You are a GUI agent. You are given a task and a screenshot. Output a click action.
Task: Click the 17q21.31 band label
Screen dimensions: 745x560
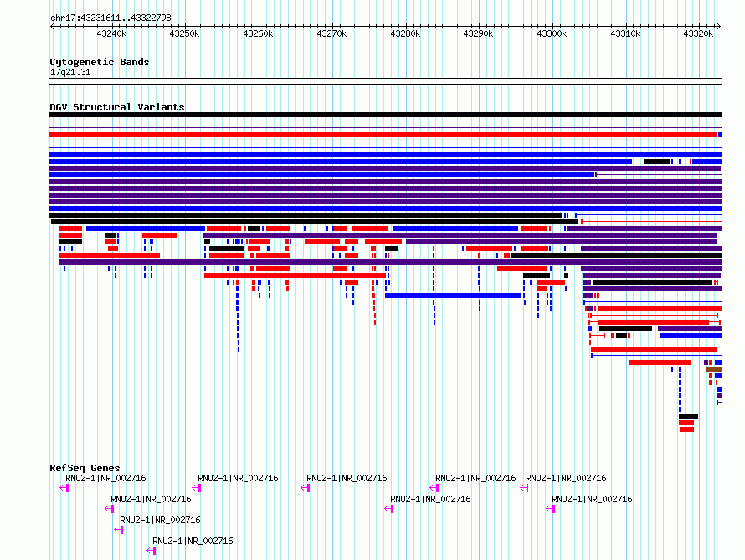[x=70, y=72]
